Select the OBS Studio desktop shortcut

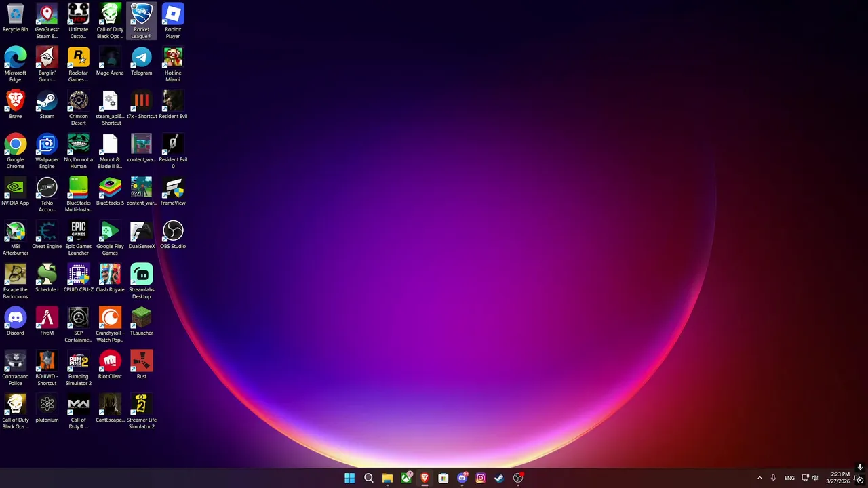173,235
